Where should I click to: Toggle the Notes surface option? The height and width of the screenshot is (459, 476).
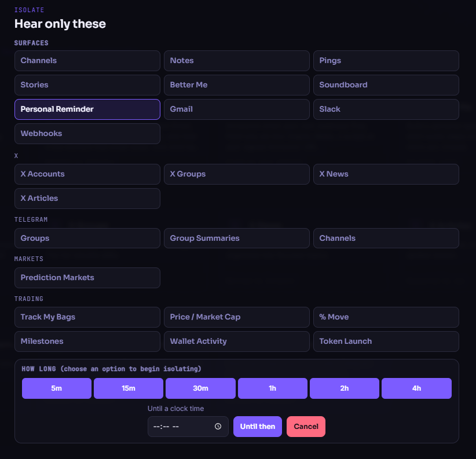[236, 61]
